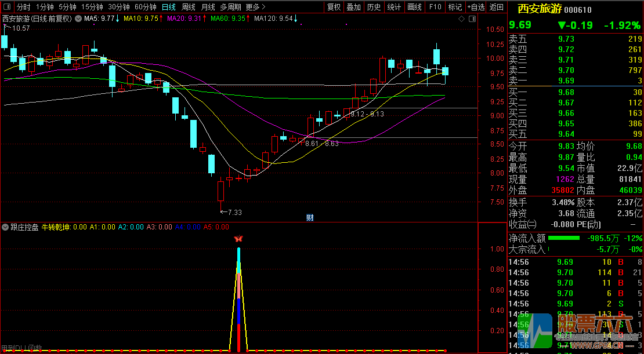Screen dimensions: 644x354
Task: Click the 复权 adjustment button
Action: point(334,7)
